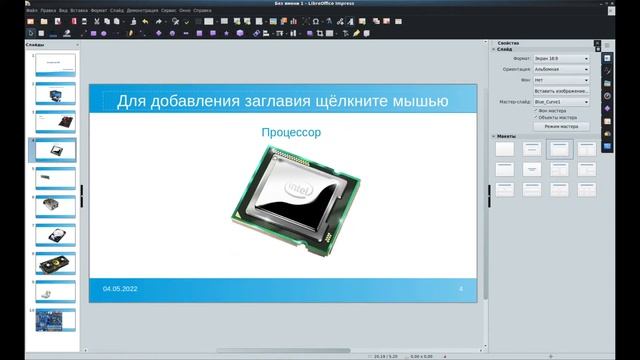
Task: Open the purple diamond Shapes sidebar tab
Action: tap(607, 109)
